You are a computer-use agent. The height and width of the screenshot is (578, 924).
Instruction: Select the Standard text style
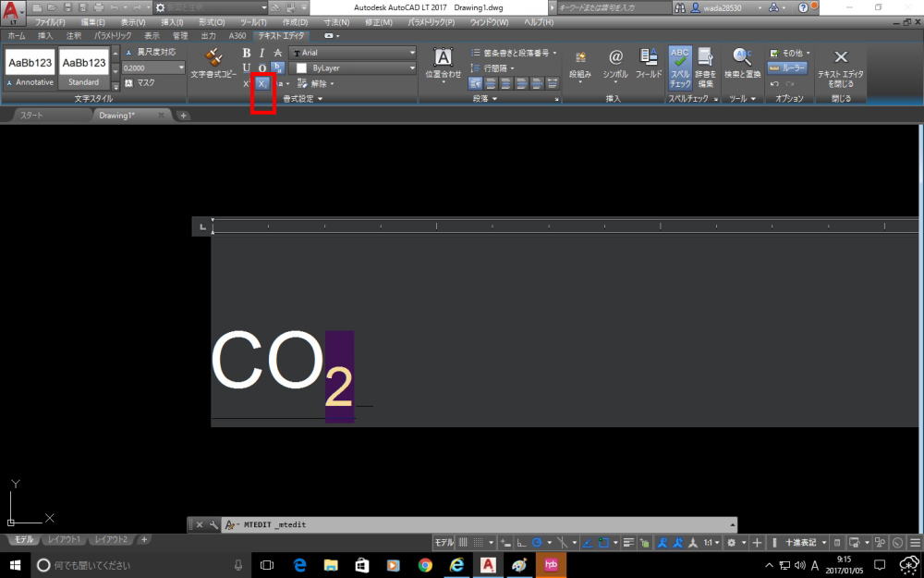tap(84, 68)
